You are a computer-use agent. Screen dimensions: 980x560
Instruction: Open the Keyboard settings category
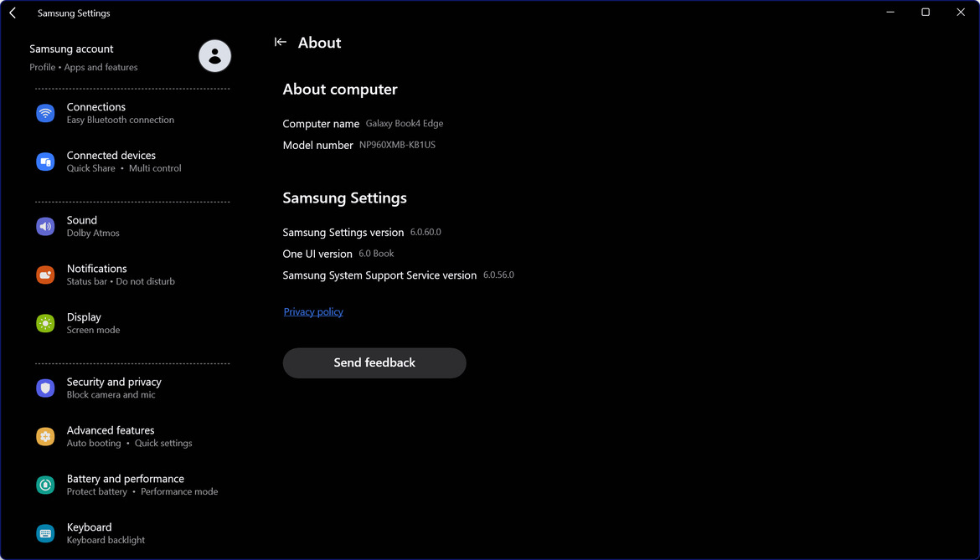pyautogui.click(x=132, y=534)
